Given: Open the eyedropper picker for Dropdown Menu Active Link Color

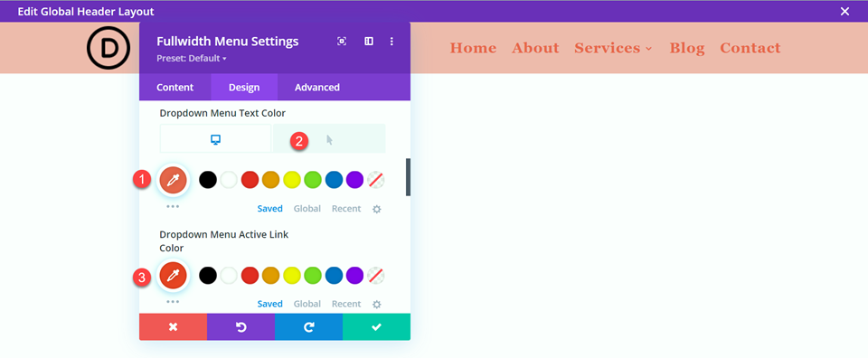Looking at the screenshot, I should (x=174, y=275).
